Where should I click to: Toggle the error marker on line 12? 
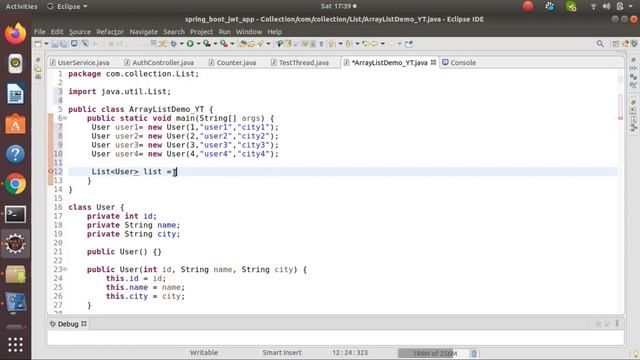click(51, 171)
